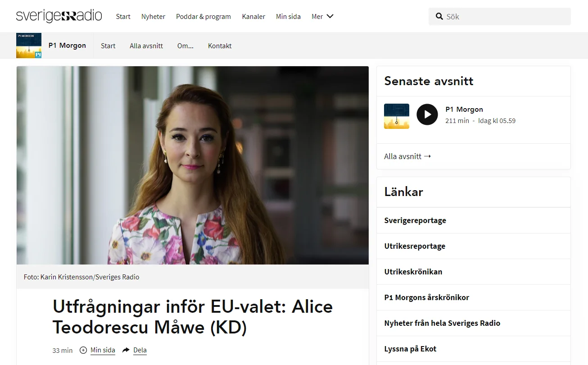Open the Sveriges Radio logo home link
Viewport: 588px width, 365px height.
[x=59, y=16]
